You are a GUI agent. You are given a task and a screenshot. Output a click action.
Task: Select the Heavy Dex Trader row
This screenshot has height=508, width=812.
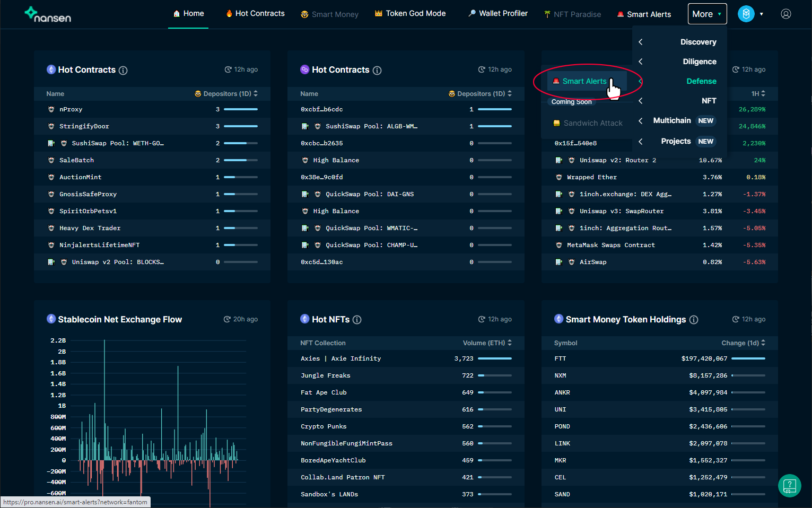coord(152,228)
